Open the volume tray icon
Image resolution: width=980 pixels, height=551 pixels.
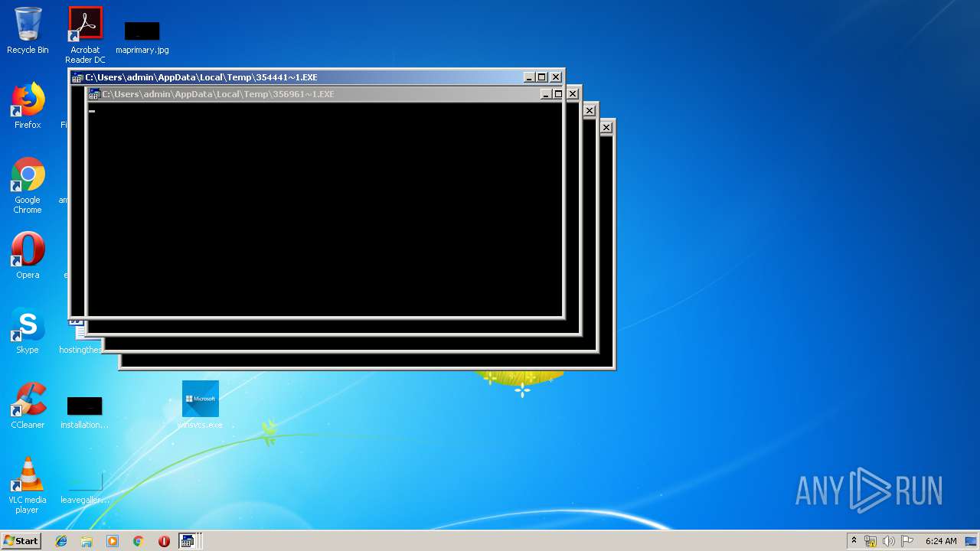pyautogui.click(x=889, y=541)
